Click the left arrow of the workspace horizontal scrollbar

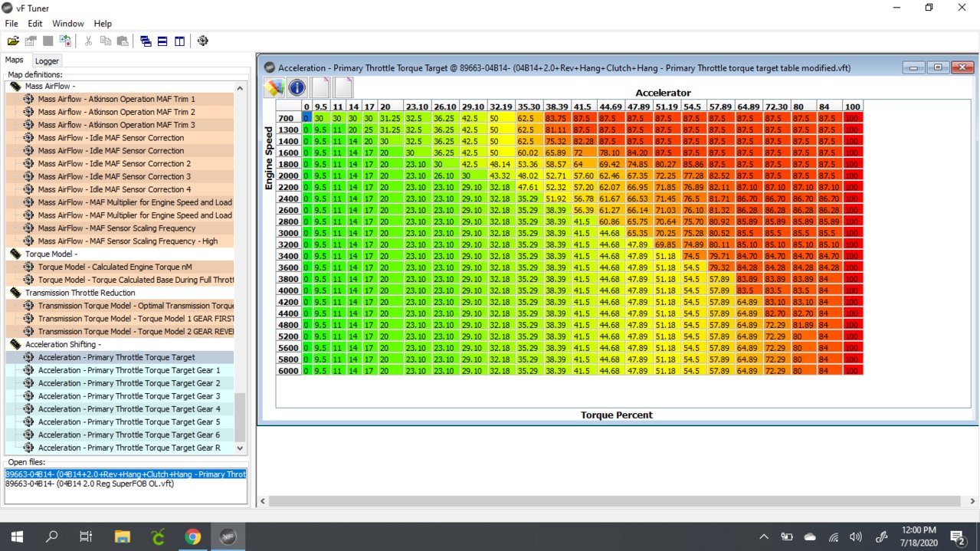pyautogui.click(x=263, y=501)
